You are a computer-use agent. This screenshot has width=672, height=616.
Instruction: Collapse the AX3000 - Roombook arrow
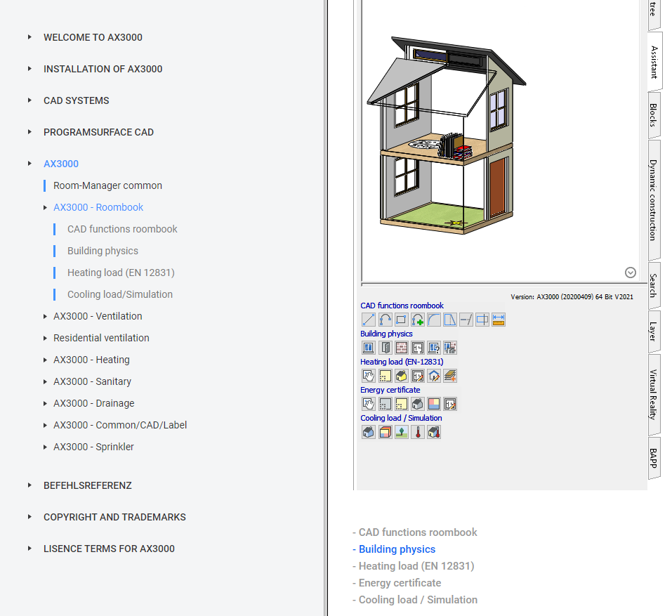coord(45,207)
